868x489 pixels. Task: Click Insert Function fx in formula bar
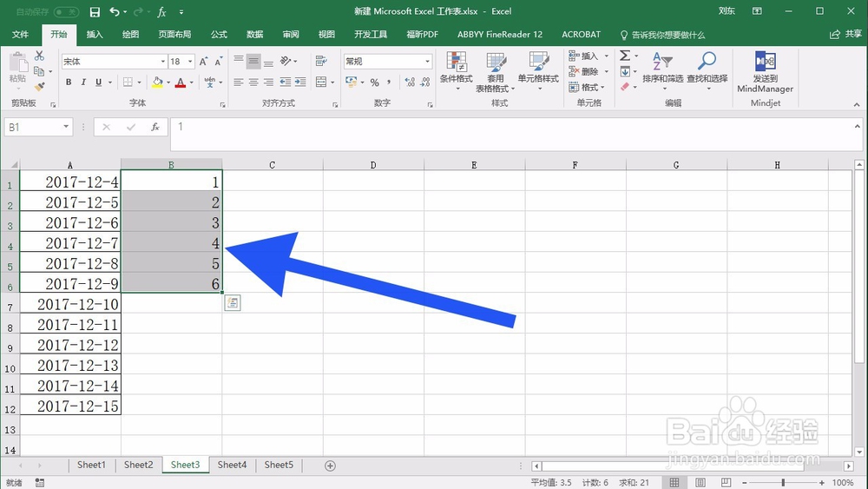(x=155, y=128)
